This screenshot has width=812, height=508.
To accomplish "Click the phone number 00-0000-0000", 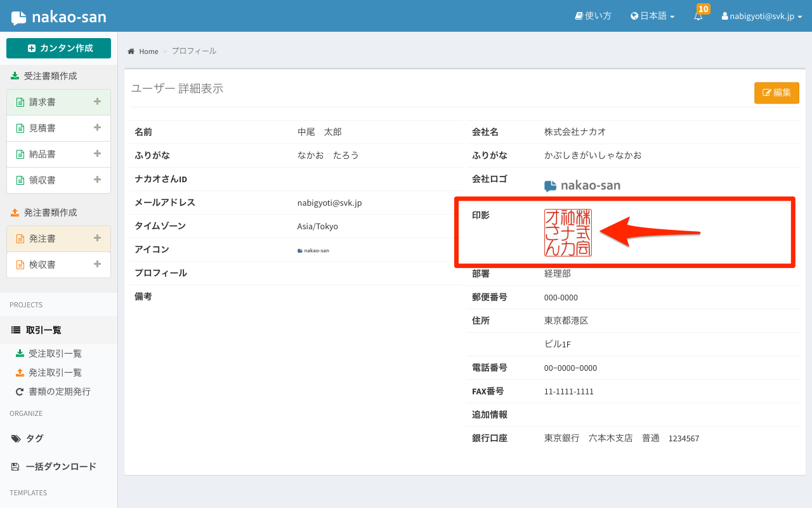I will pos(570,368).
